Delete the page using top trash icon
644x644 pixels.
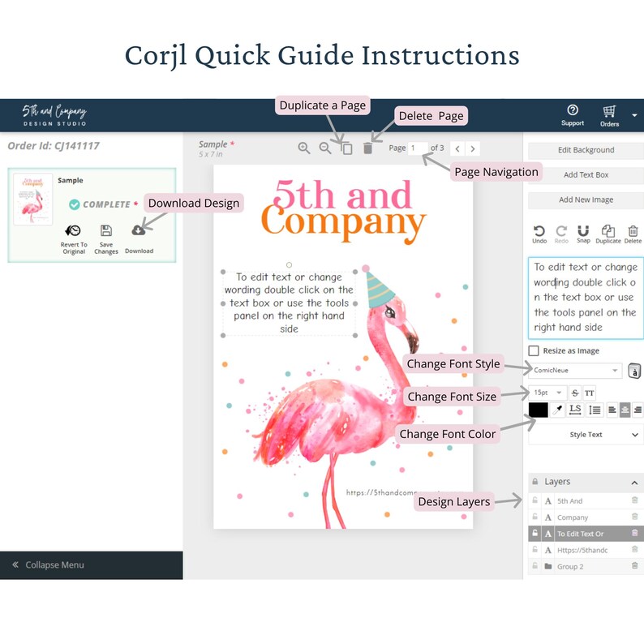pyautogui.click(x=367, y=148)
